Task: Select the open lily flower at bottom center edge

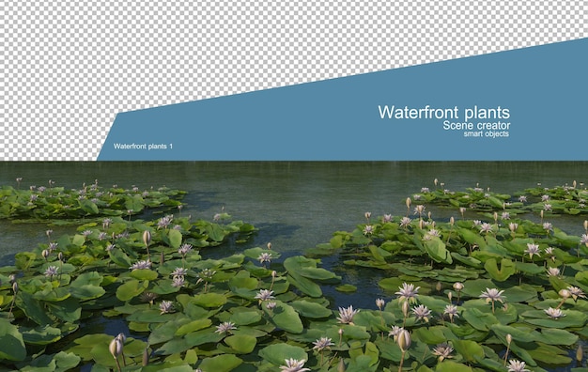Action: pos(294,365)
